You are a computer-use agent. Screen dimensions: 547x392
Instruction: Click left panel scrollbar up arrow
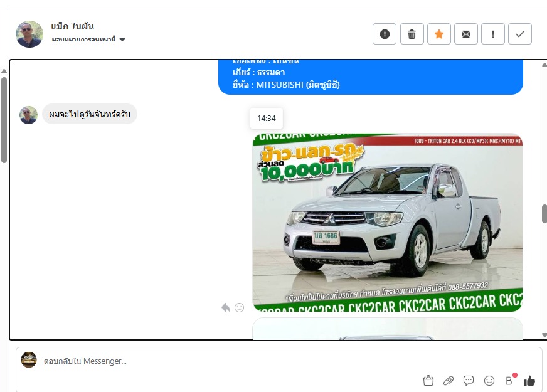[4, 71]
